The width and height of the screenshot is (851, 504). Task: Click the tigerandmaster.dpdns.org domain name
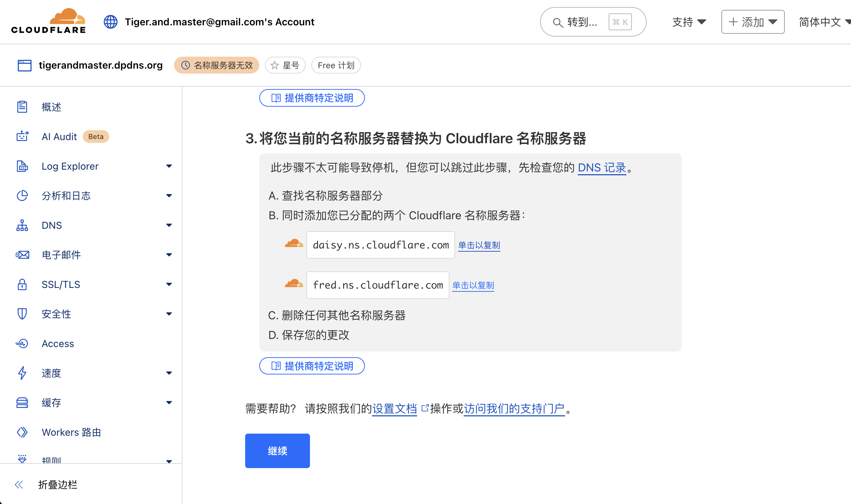101,65
